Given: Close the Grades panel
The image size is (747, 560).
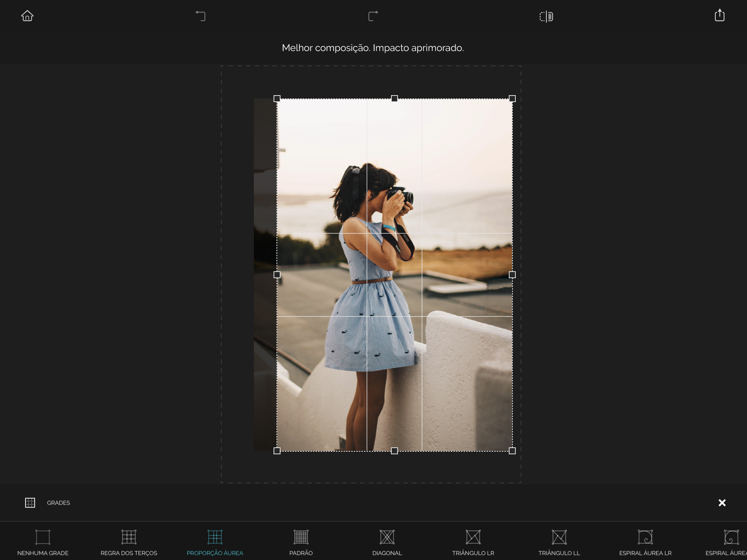Looking at the screenshot, I should coord(722,503).
